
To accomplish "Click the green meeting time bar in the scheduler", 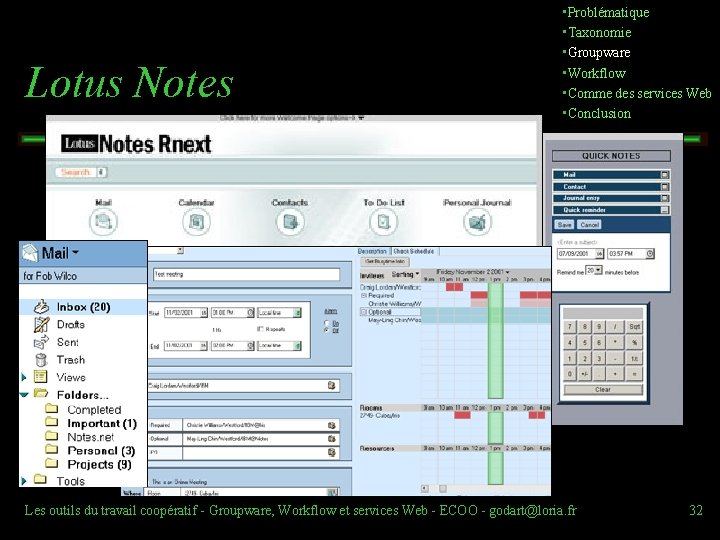I will (495, 340).
